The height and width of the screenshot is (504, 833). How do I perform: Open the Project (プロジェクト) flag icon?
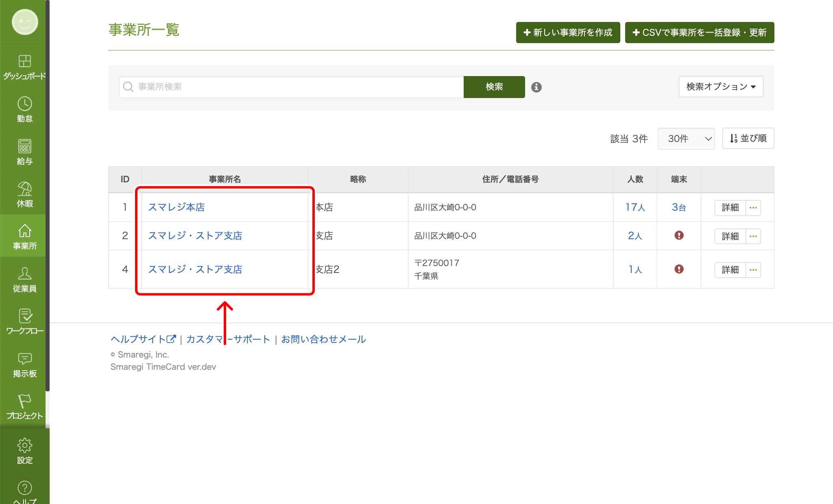point(24,401)
